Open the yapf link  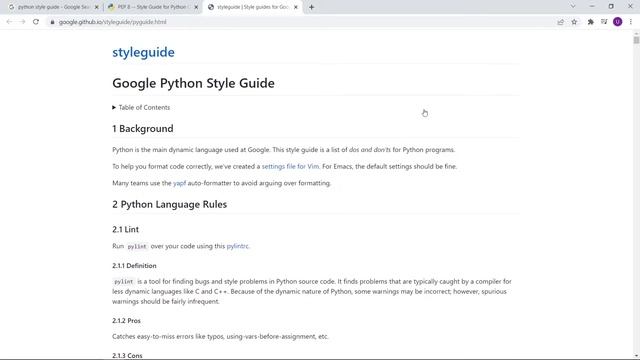click(x=180, y=183)
